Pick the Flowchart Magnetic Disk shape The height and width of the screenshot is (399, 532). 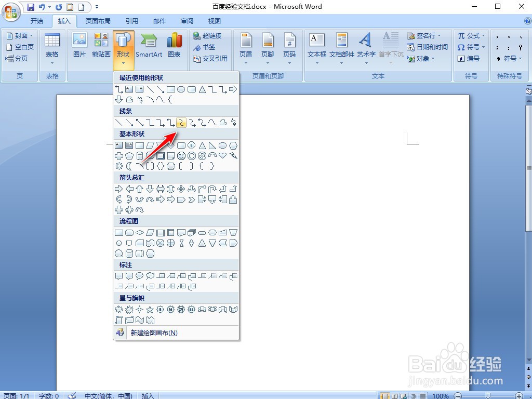click(129, 254)
